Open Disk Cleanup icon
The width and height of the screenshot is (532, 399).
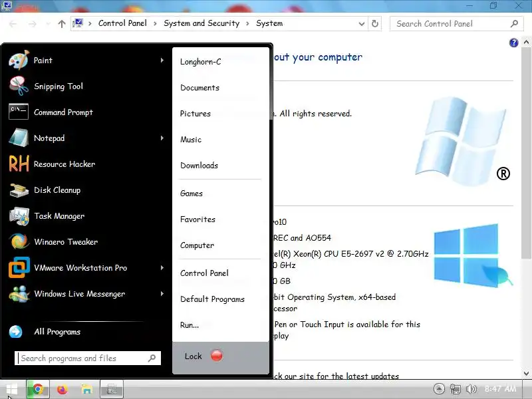click(x=19, y=190)
